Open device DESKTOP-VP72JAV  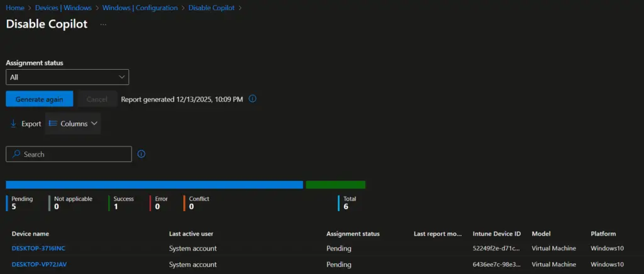click(x=39, y=264)
